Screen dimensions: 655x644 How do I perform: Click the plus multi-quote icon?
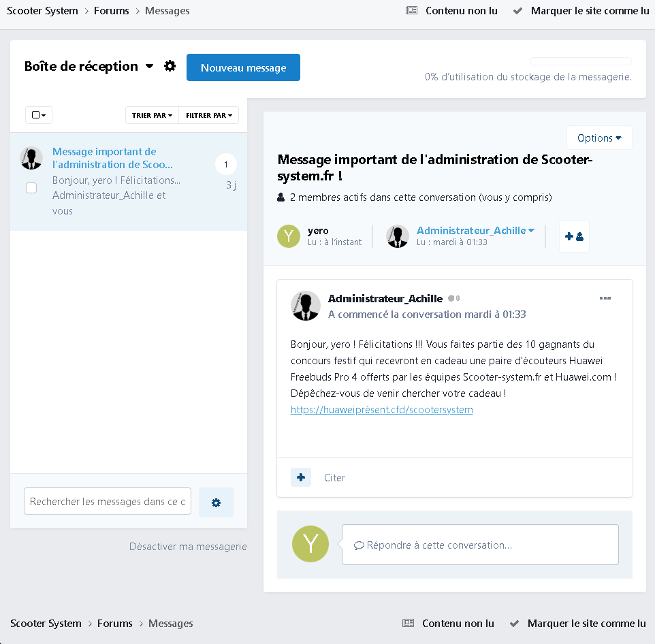[x=301, y=477]
